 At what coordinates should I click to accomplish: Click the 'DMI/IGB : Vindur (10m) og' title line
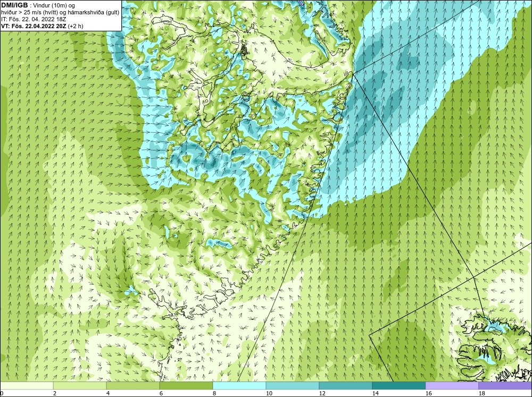point(38,5)
